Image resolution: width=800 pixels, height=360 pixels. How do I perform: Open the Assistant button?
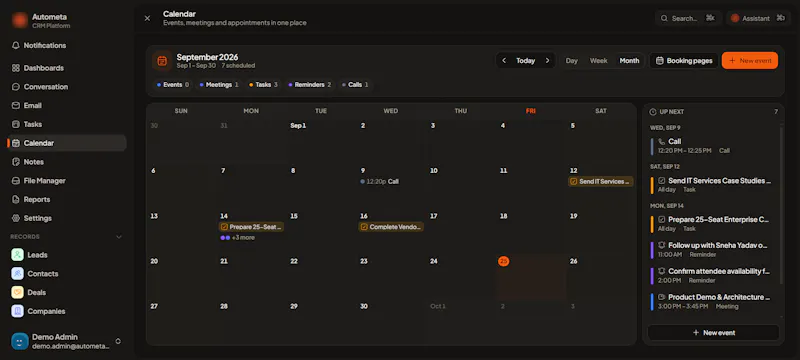758,18
